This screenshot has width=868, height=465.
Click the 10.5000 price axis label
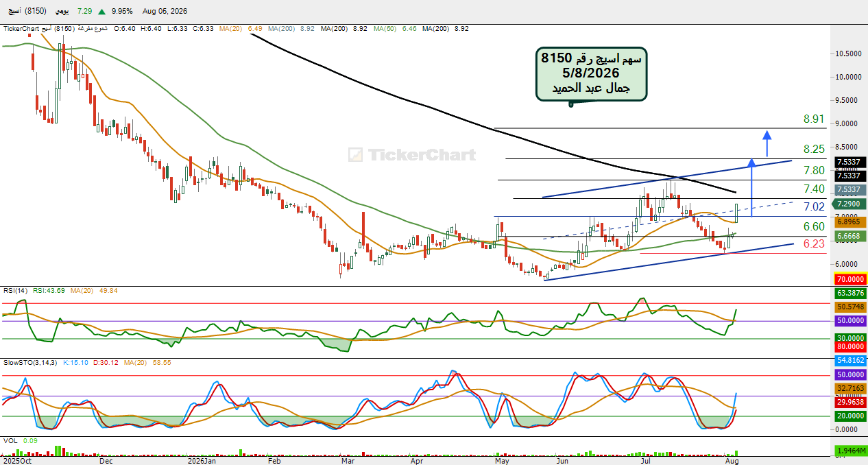click(x=849, y=53)
